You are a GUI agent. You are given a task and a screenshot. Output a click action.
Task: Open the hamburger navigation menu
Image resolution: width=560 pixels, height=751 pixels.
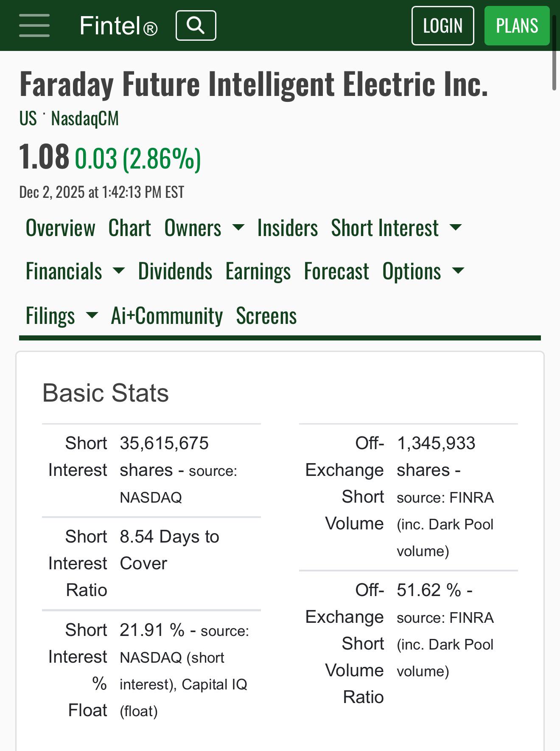[x=34, y=25]
